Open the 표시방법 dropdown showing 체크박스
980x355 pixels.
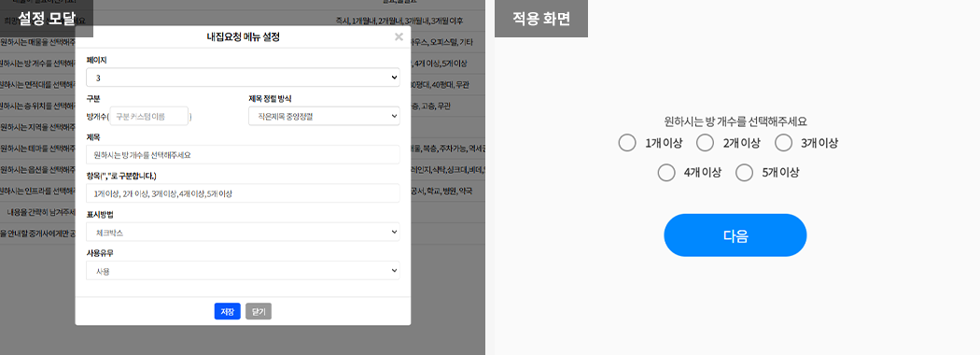[x=243, y=233]
